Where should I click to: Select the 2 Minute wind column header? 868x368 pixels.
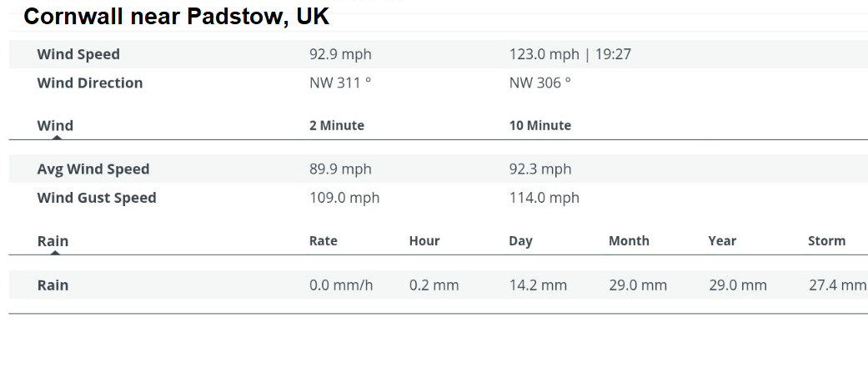pyautogui.click(x=337, y=126)
